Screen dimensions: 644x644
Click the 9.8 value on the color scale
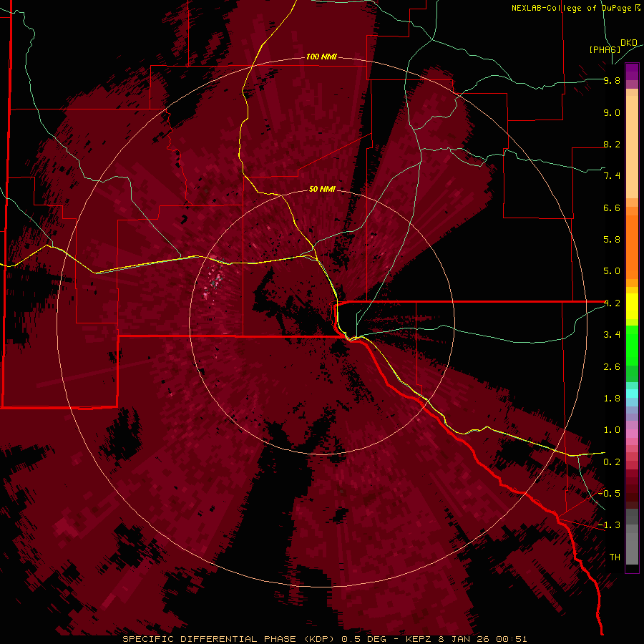pyautogui.click(x=612, y=80)
